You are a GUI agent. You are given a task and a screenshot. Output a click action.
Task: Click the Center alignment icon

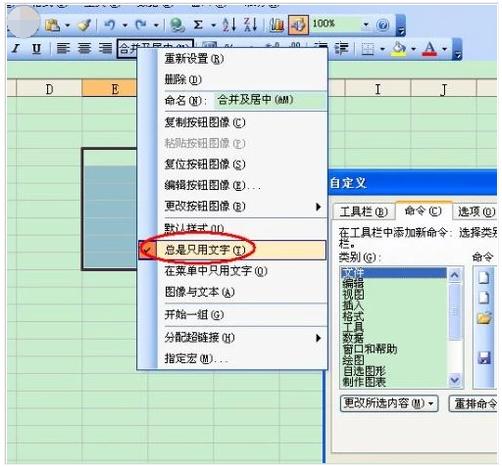(84, 49)
